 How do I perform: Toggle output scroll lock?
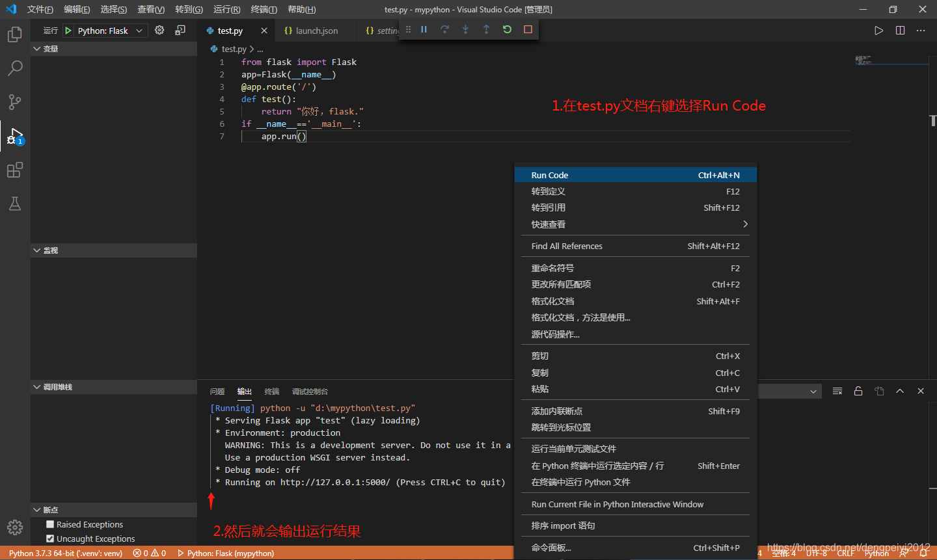pyautogui.click(x=858, y=391)
